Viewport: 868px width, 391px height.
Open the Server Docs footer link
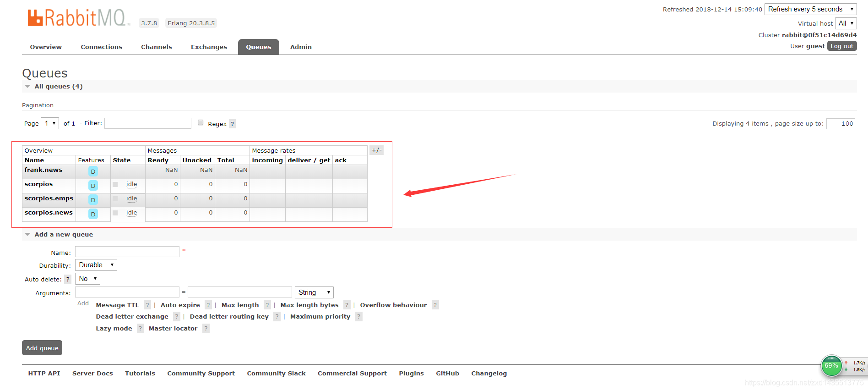click(92, 373)
